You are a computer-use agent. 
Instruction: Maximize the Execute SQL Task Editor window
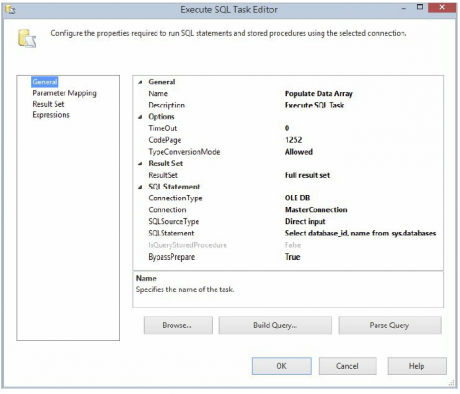(x=420, y=7)
